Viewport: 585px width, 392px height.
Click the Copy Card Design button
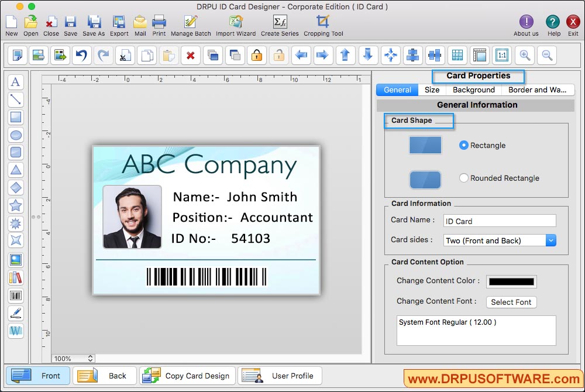[188, 376]
